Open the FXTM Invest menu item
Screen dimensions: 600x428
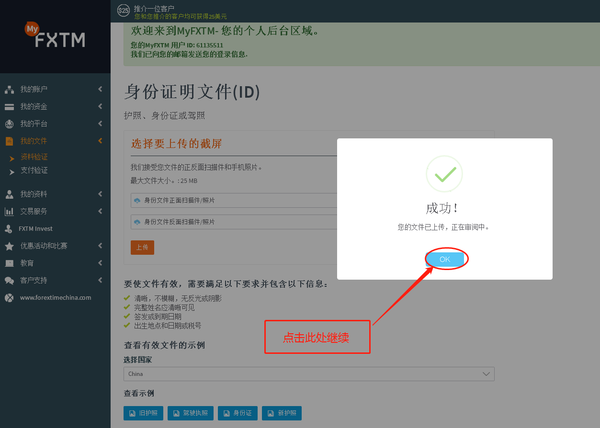point(40,228)
